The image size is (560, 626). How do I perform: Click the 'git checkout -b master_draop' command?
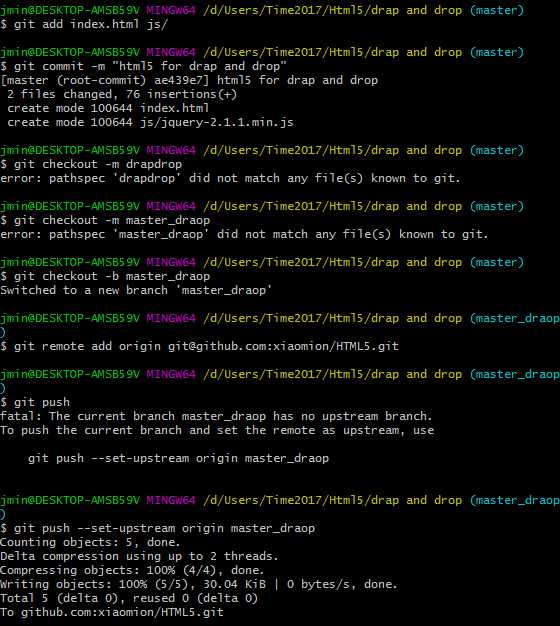[105, 276]
